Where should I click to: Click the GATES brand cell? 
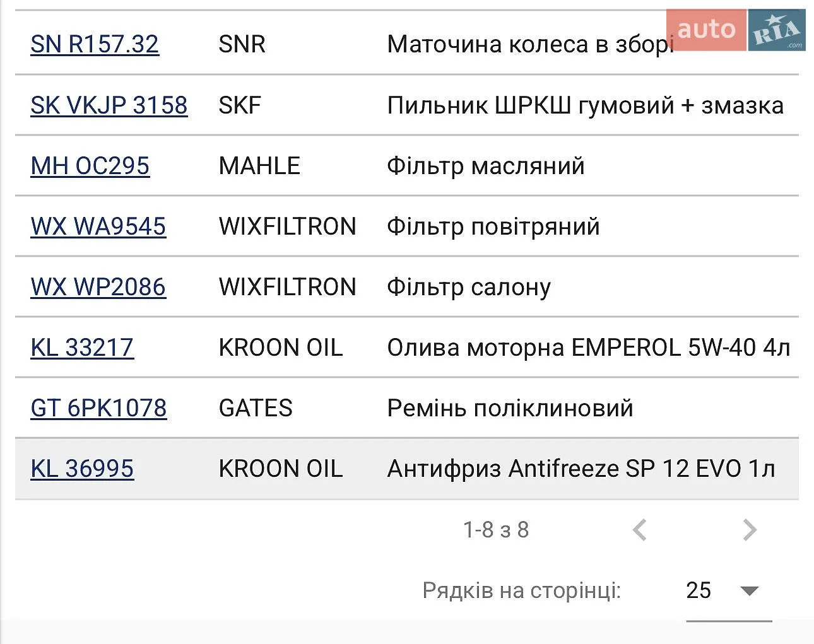256,408
